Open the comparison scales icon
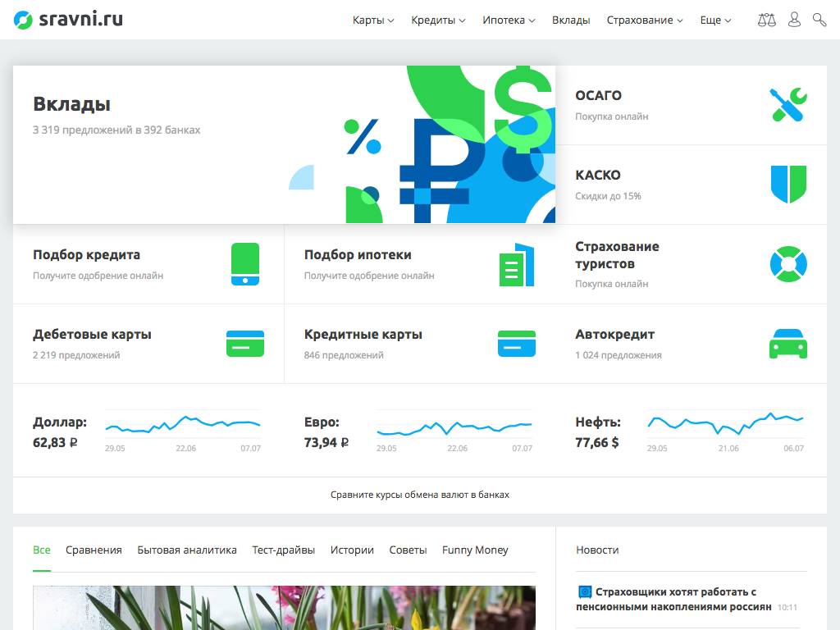This screenshot has width=840, height=630. (x=766, y=20)
